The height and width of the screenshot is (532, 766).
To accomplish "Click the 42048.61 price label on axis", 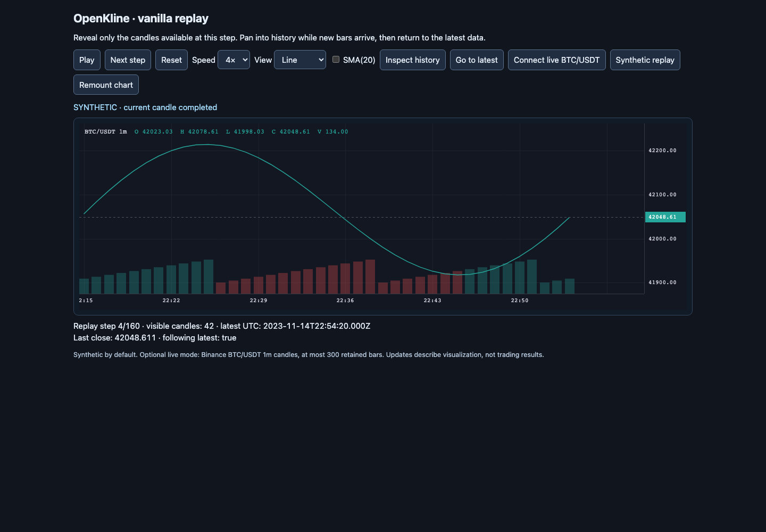I will tap(665, 217).
